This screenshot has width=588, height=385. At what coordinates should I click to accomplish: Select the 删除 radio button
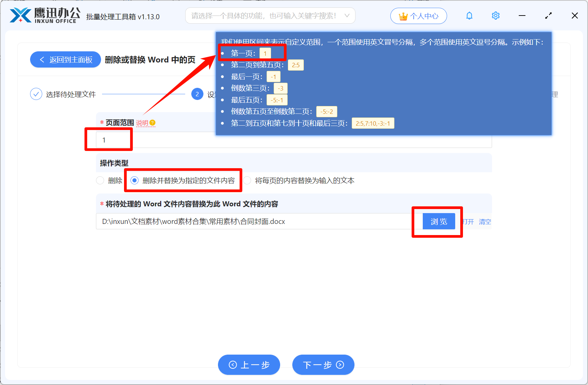tap(100, 181)
